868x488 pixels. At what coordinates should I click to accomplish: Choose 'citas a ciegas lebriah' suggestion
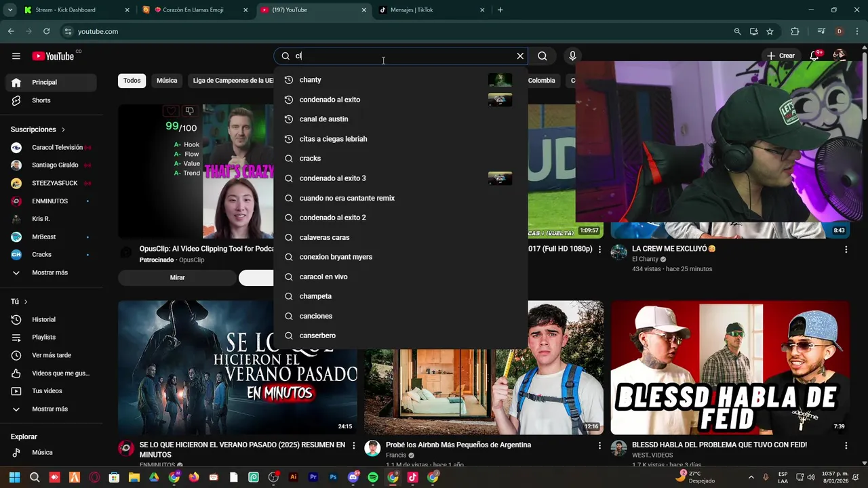pos(400,139)
